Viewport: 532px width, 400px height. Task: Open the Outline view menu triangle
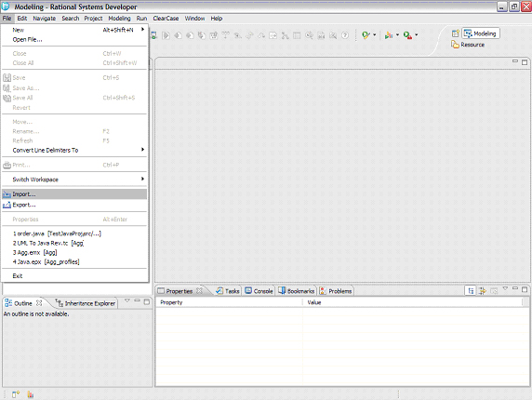pyautogui.click(x=126, y=300)
